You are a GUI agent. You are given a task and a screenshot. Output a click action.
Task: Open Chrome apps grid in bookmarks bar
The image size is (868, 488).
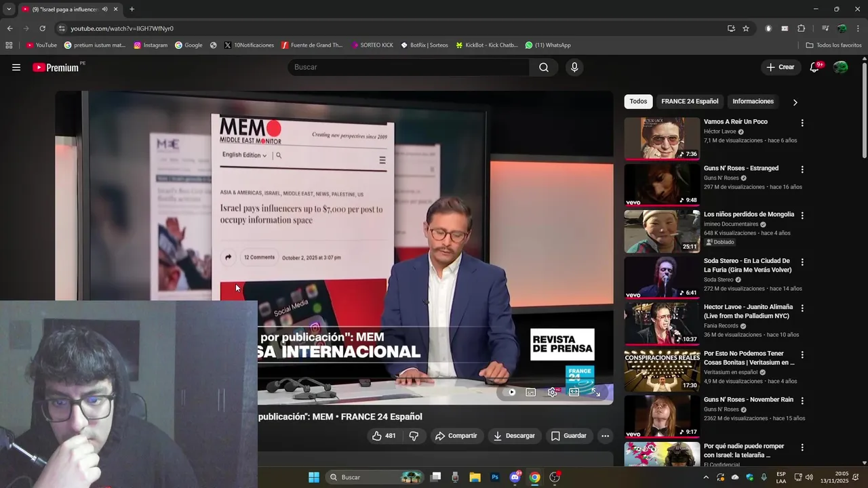tap(9, 45)
